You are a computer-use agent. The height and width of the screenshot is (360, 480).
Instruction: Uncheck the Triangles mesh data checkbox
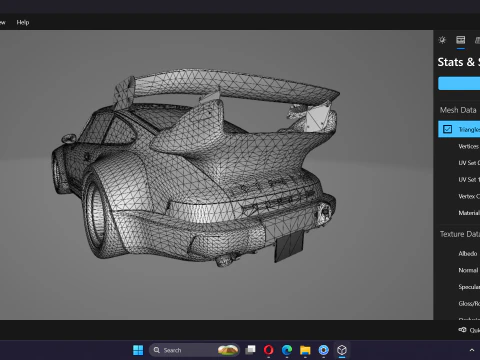(x=447, y=129)
